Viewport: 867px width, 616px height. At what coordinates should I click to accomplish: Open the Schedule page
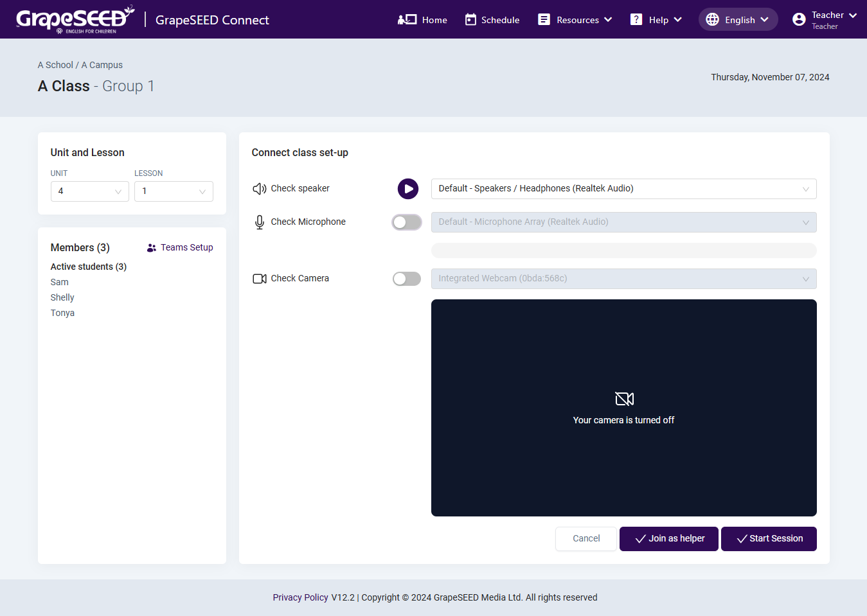point(492,20)
